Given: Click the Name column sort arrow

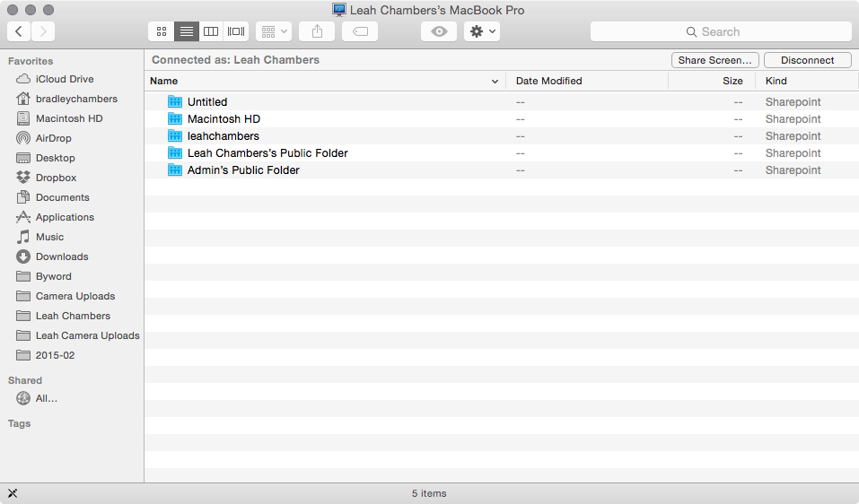Looking at the screenshot, I should [x=495, y=81].
